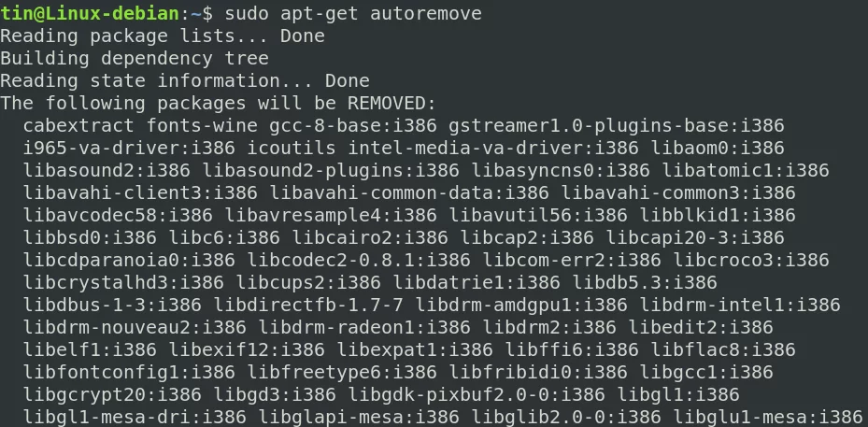Click the tin@Linux-debian prompt text
The height and width of the screenshot is (427, 868).
(90, 13)
